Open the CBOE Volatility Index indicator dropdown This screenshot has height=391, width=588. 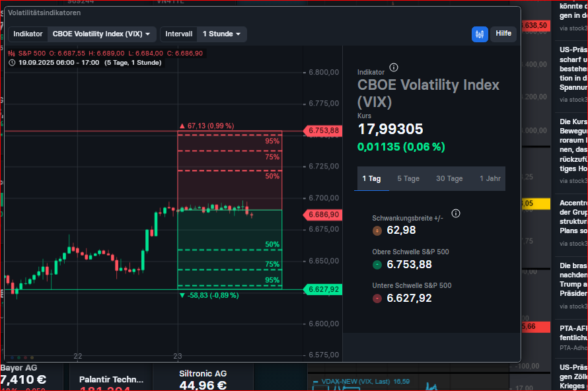103,34
